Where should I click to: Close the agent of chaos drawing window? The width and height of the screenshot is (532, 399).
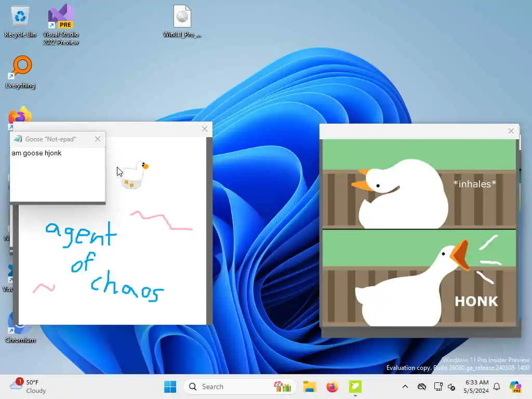tap(204, 129)
